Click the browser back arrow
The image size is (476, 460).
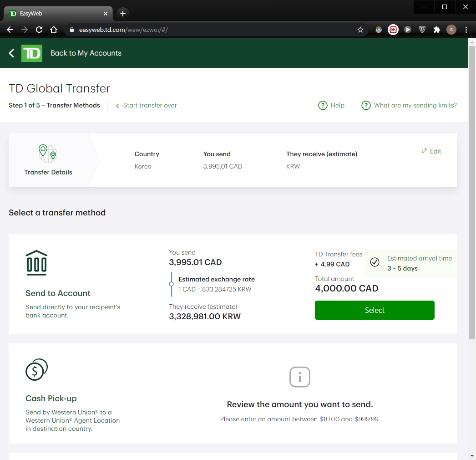pos(10,30)
